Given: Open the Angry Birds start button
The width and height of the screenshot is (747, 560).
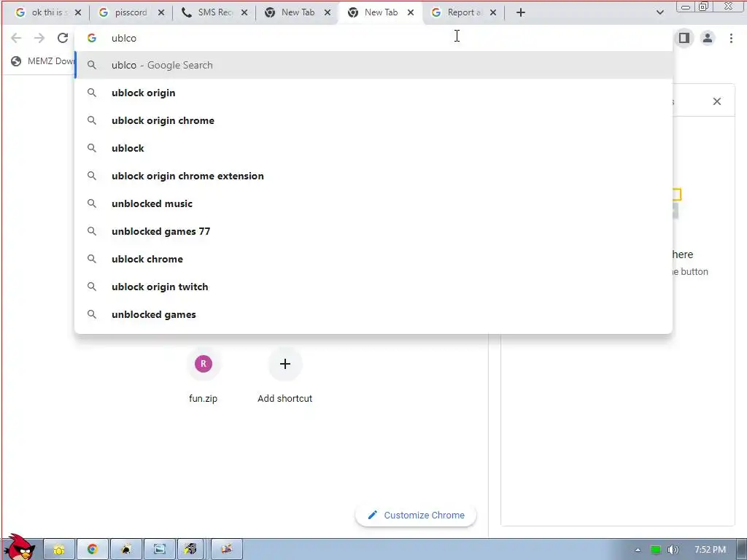Looking at the screenshot, I should pos(20,548).
